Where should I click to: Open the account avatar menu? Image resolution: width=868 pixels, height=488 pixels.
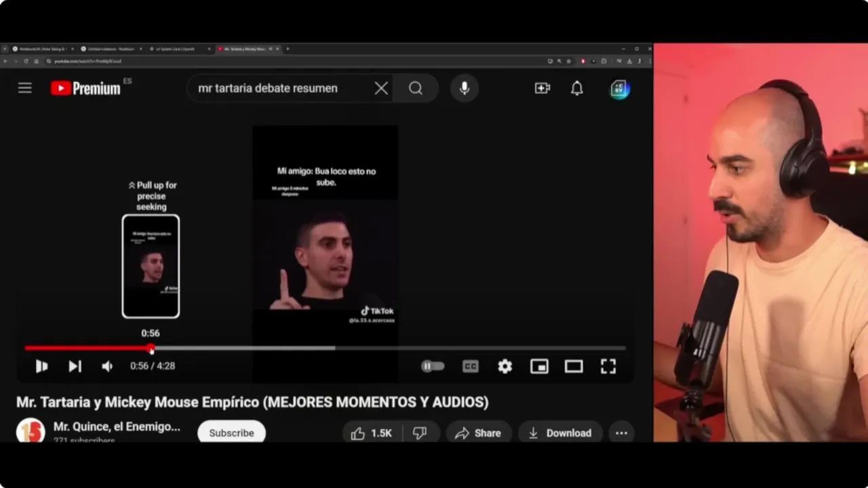click(x=620, y=89)
